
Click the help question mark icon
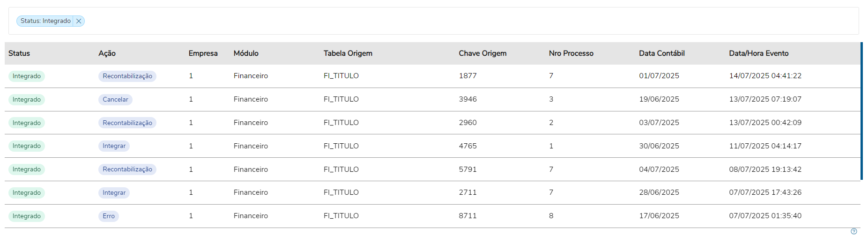(853, 231)
